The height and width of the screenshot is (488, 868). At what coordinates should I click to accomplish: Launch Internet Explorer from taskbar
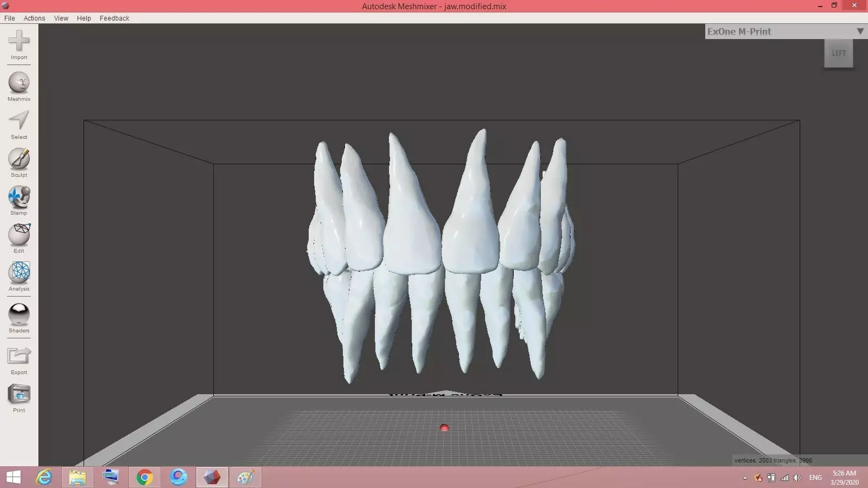pos(44,477)
